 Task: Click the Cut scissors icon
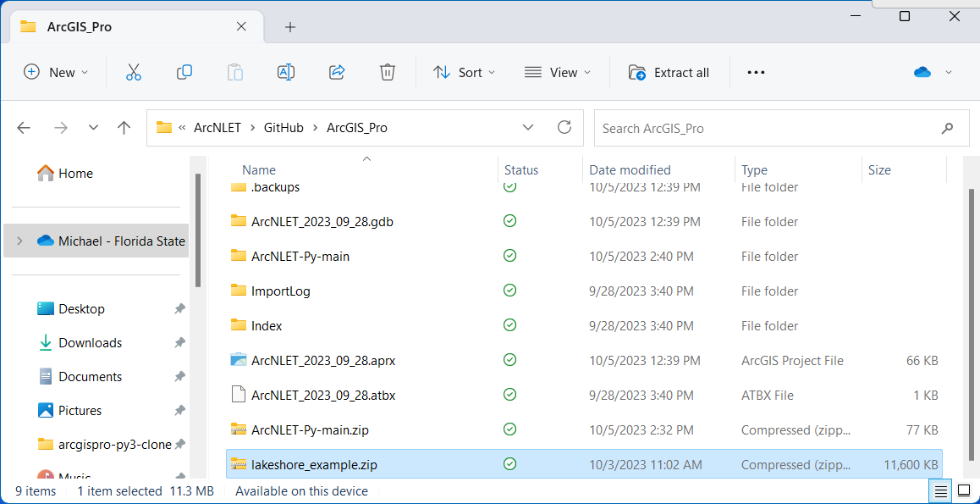pyautogui.click(x=133, y=73)
